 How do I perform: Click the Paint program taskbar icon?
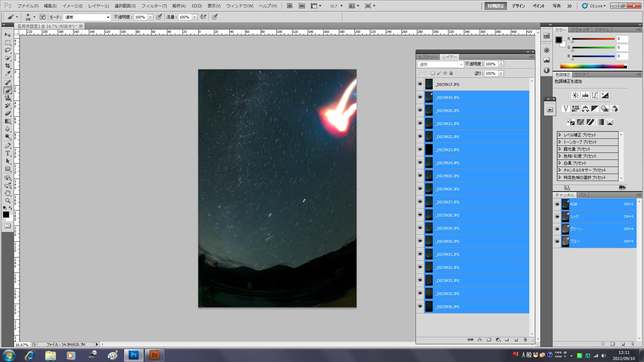(x=112, y=355)
